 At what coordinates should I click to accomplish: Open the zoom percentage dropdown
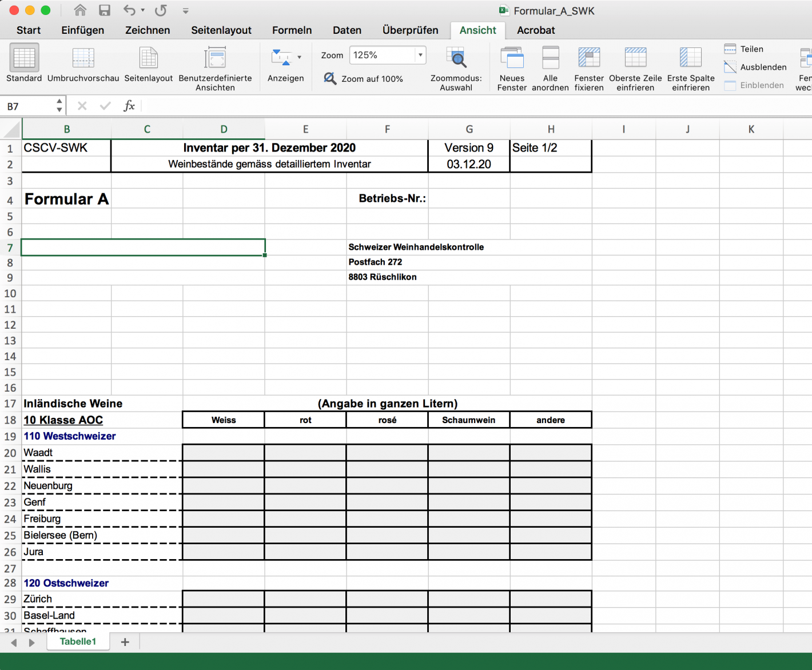point(419,55)
